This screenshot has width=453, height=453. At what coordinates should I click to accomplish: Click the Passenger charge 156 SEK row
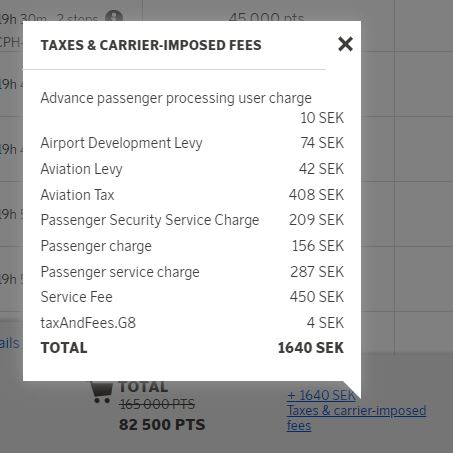coord(192,246)
